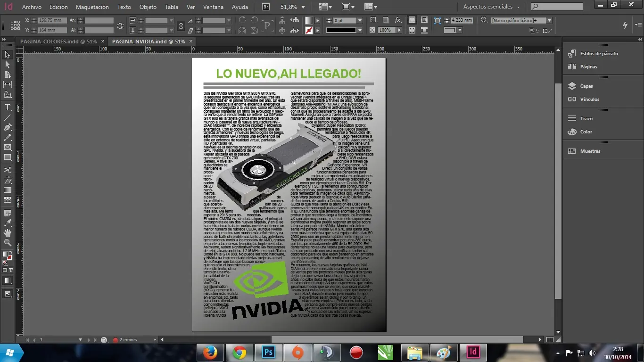644x362 pixels.
Task: Select the Direct Selection tool
Action: pos(8,65)
